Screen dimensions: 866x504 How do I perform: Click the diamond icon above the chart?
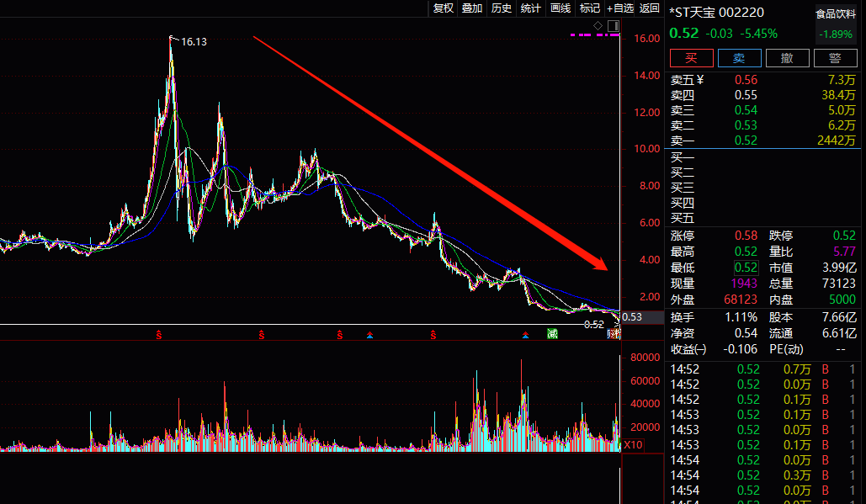pyautogui.click(x=598, y=26)
